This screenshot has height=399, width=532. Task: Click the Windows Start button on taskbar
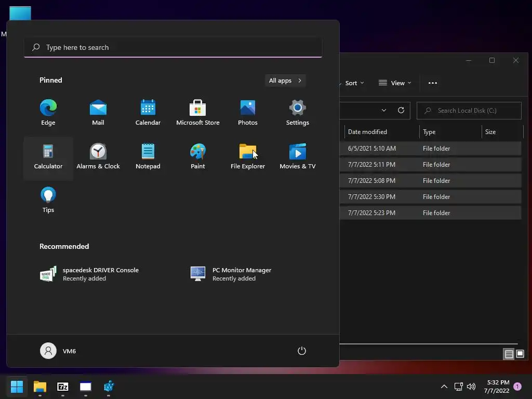[17, 387]
